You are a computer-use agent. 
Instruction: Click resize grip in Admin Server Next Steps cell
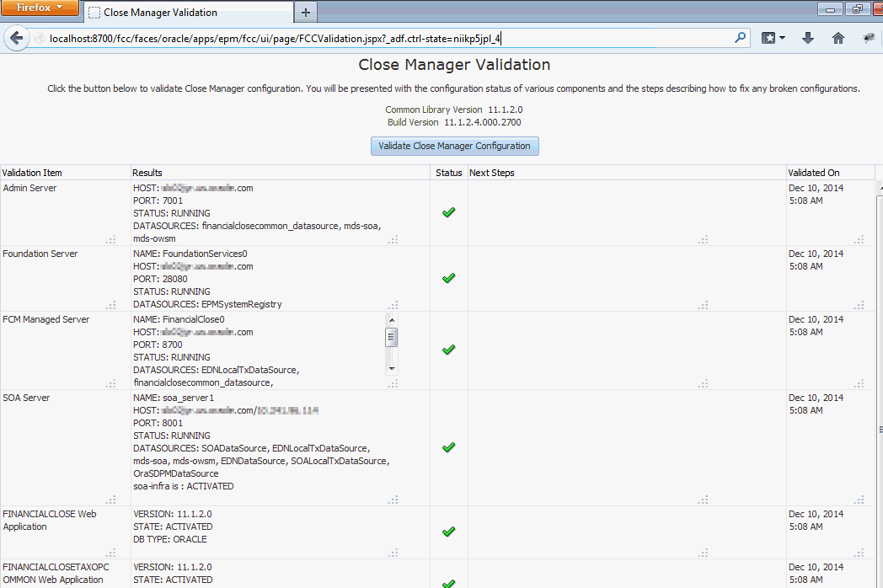tap(703, 239)
